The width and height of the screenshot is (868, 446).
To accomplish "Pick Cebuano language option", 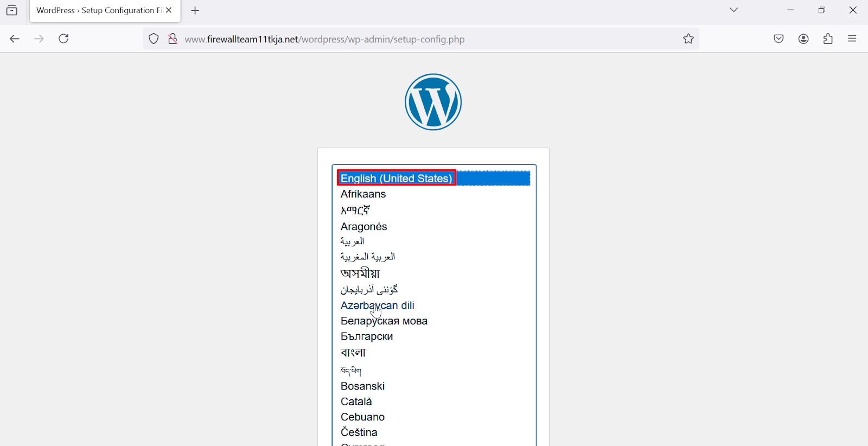I will coord(433,417).
